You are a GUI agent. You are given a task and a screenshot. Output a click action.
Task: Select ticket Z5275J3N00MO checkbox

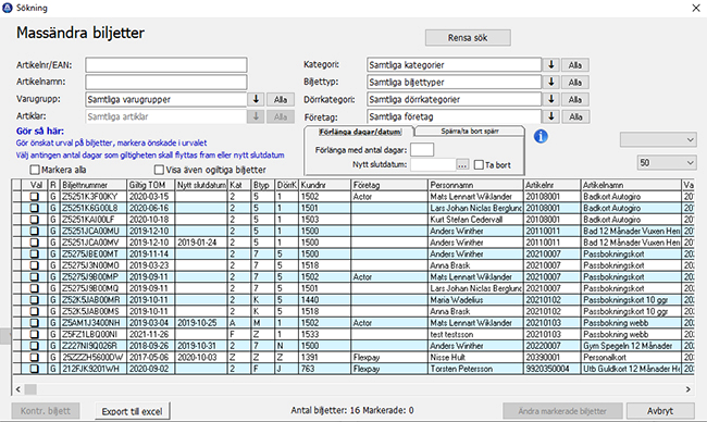pos(34,265)
